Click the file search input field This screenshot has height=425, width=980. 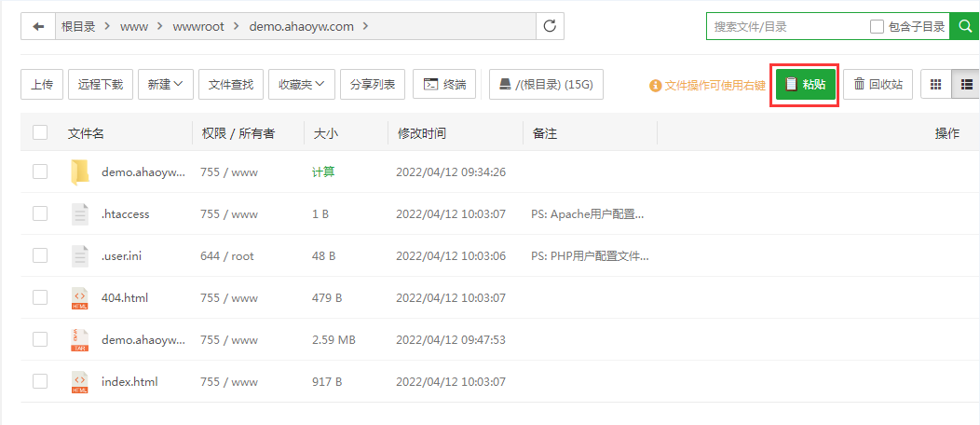(x=787, y=27)
